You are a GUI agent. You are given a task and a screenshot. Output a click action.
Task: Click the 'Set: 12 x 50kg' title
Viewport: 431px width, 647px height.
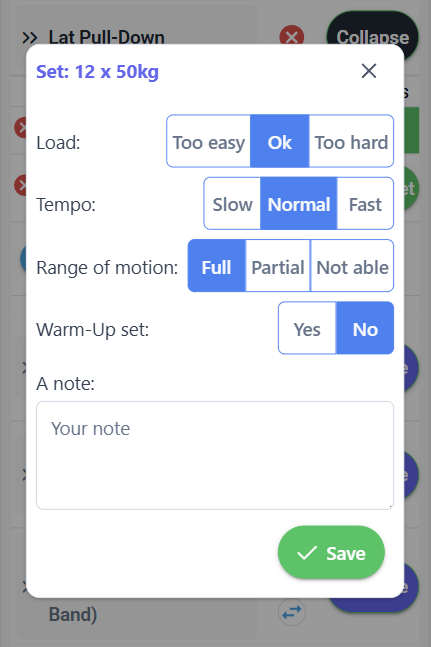tap(97, 72)
